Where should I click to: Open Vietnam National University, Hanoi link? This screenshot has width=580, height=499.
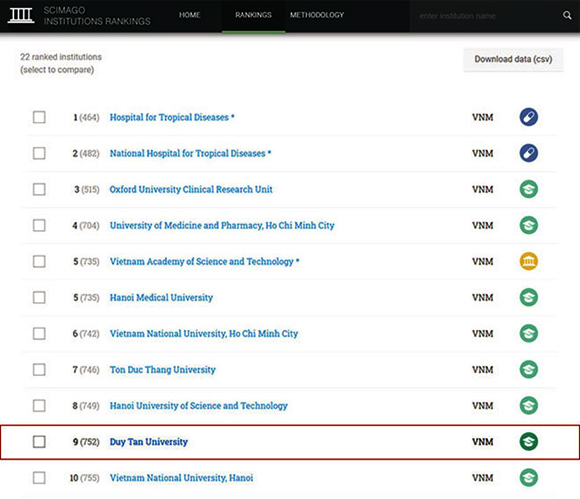point(182,478)
